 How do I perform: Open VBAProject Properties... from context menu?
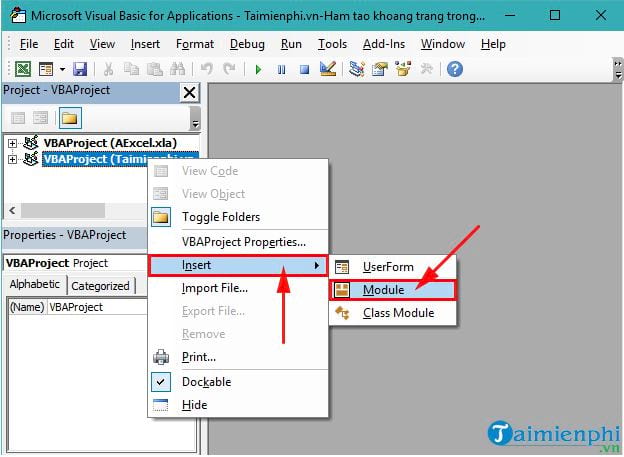click(x=238, y=242)
